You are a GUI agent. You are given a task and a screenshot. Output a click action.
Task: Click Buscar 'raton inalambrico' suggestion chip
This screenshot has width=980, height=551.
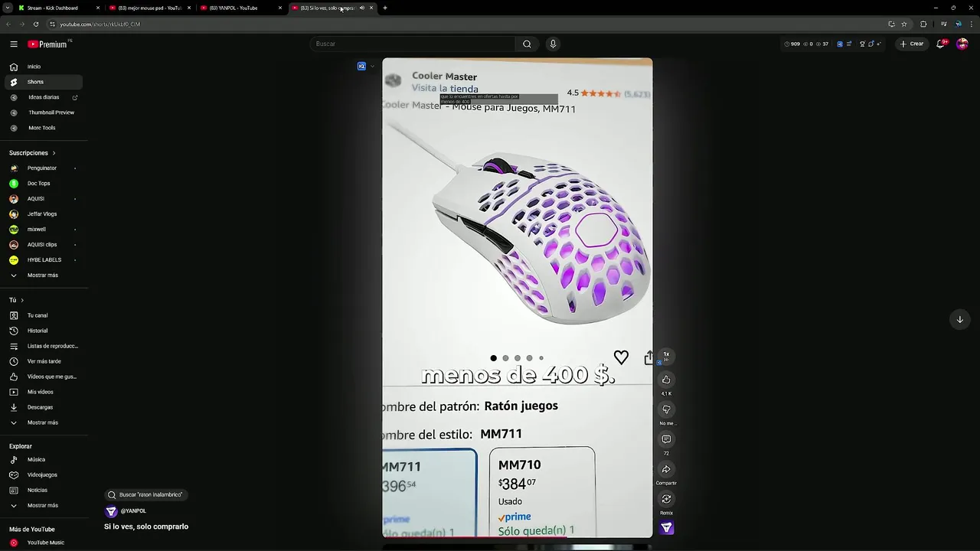145,494
